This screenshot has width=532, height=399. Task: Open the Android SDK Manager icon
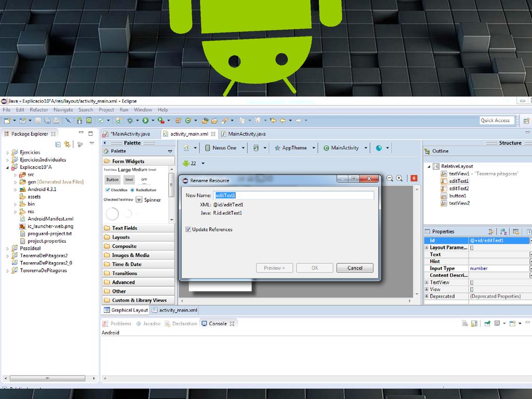[x=79, y=121]
